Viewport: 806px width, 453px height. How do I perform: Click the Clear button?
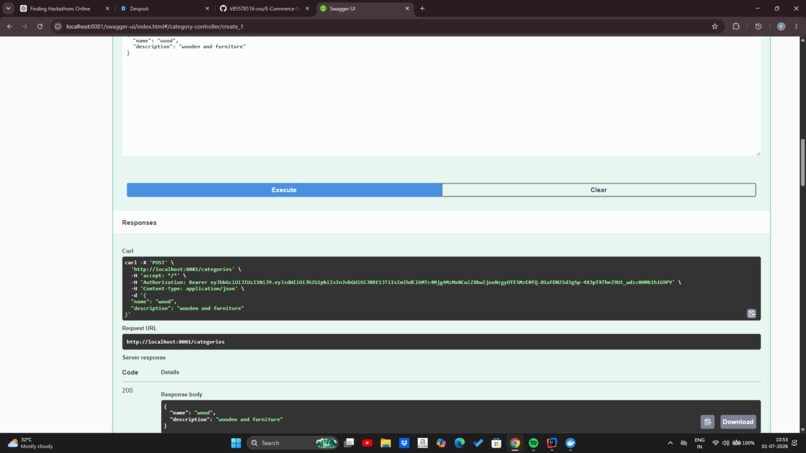599,190
